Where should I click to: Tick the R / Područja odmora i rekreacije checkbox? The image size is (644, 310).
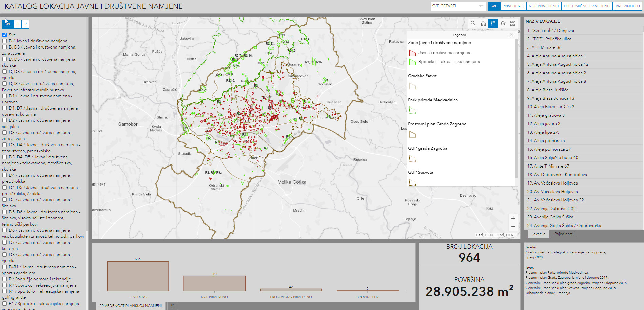[5, 279]
